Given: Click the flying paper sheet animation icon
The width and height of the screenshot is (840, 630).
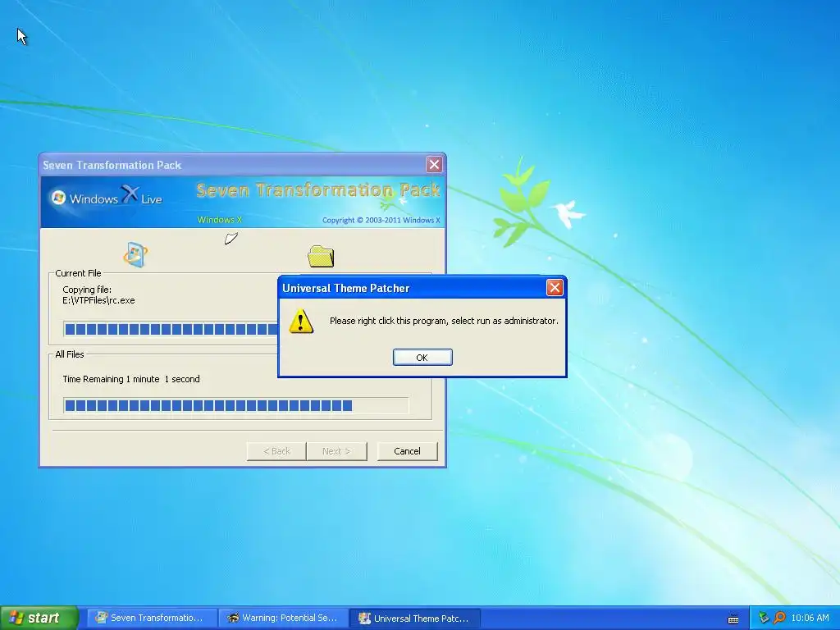Looking at the screenshot, I should [231, 239].
